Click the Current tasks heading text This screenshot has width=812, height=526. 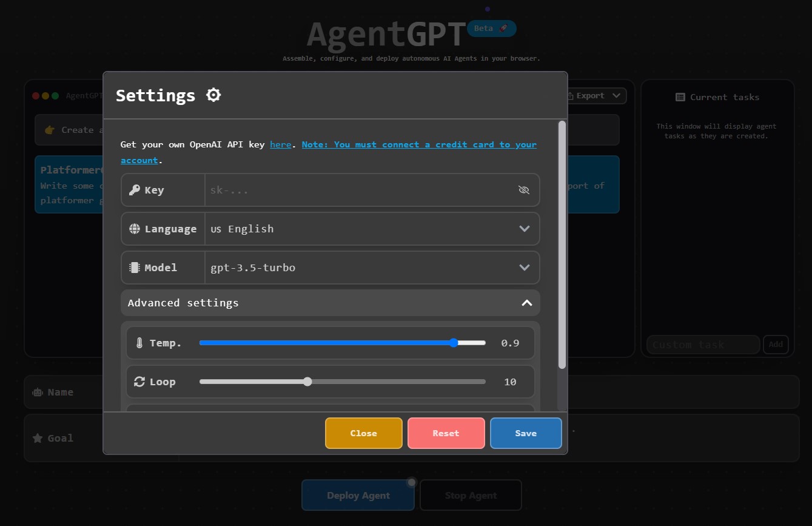725,97
